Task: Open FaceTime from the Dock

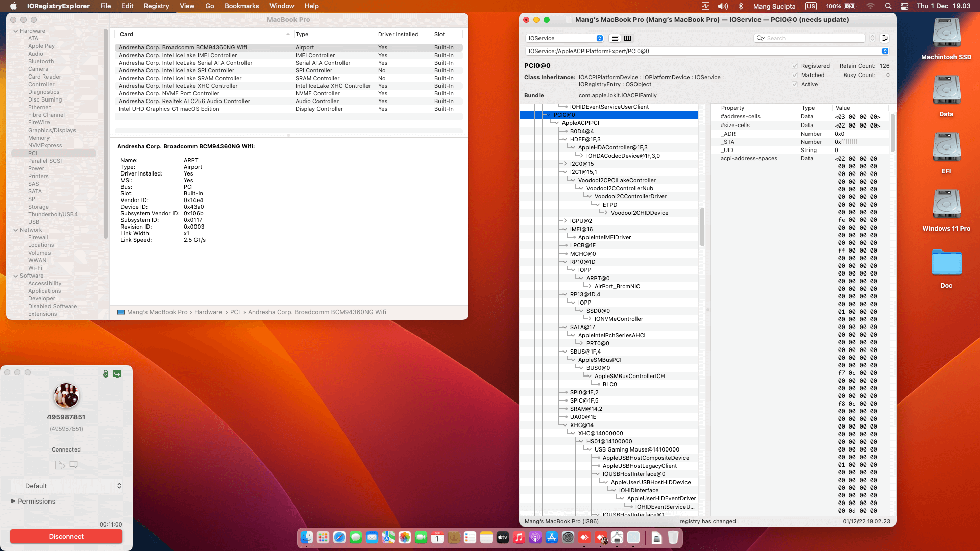Action: [x=421, y=537]
